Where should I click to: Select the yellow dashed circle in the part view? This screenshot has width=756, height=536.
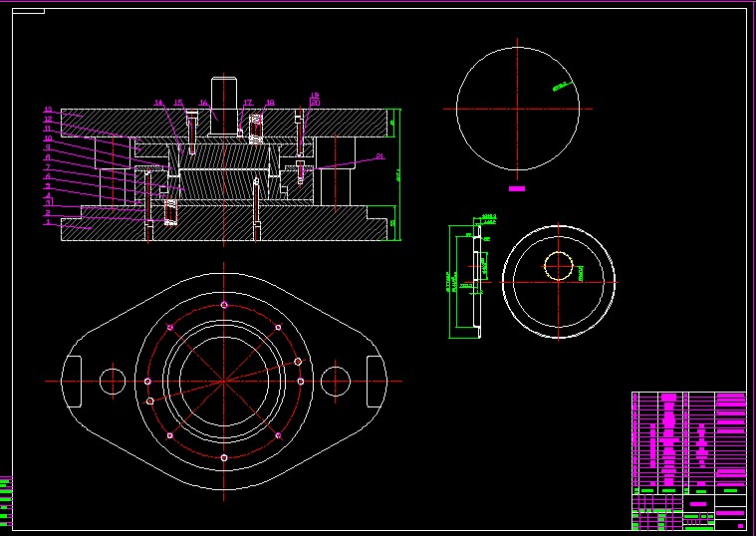[x=559, y=266]
